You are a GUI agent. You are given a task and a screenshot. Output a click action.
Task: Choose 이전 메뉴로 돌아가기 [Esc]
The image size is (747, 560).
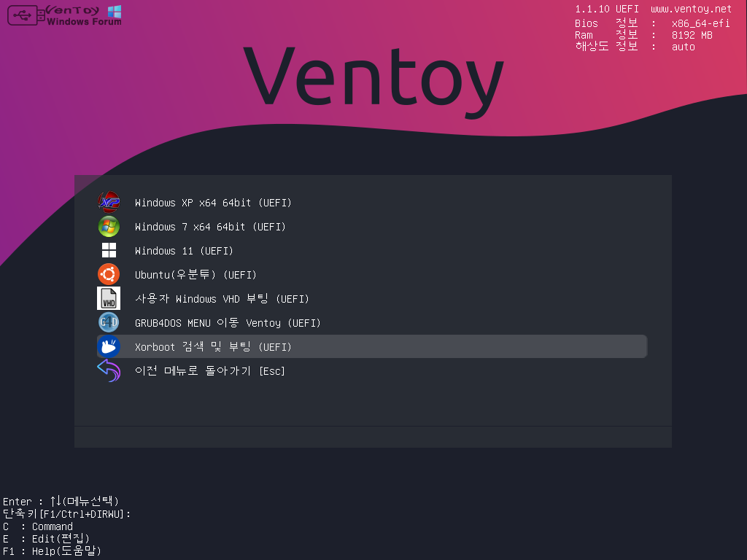[x=371, y=371]
